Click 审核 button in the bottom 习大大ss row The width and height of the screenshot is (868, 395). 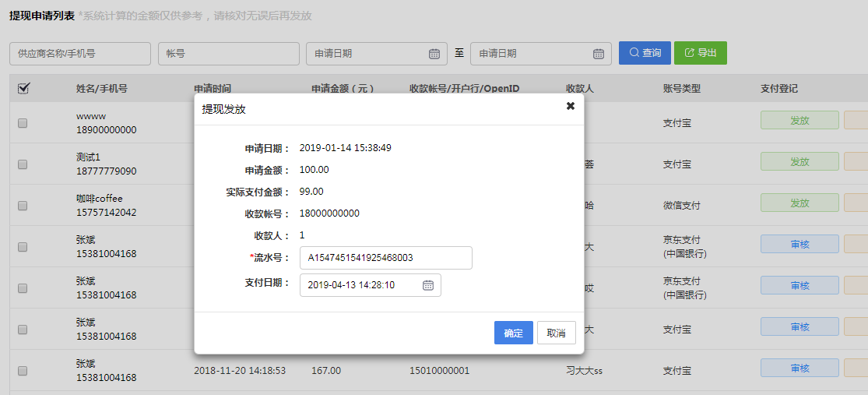(799, 368)
